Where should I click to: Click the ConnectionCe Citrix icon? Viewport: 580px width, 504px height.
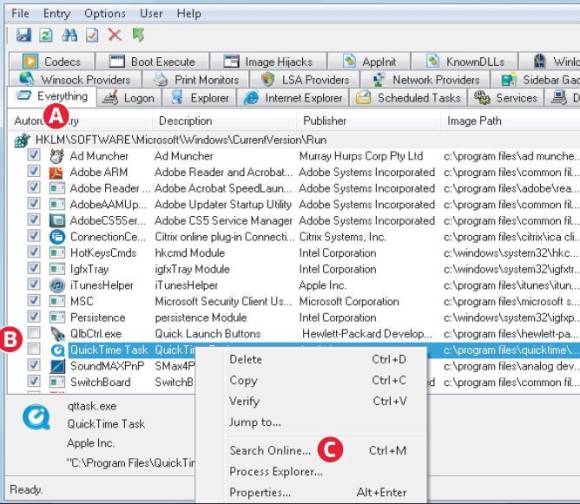click(x=57, y=237)
